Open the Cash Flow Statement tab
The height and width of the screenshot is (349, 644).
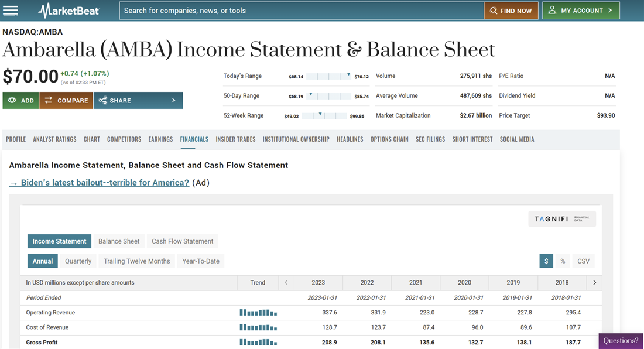[x=183, y=241]
